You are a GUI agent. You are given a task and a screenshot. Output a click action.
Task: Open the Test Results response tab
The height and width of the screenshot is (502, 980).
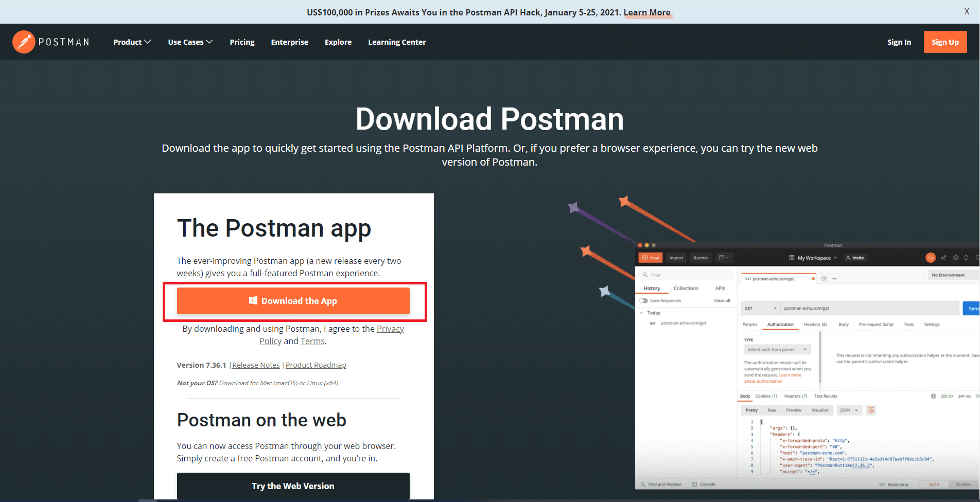click(x=826, y=396)
